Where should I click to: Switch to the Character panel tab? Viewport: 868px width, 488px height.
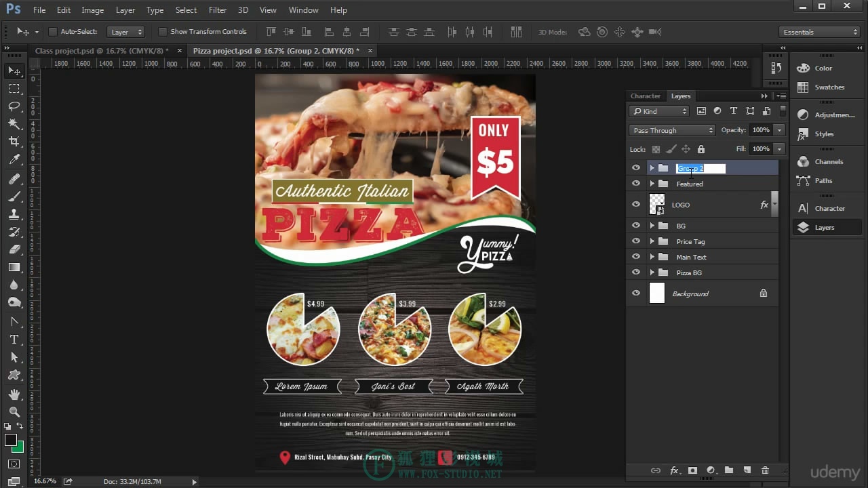(x=646, y=96)
